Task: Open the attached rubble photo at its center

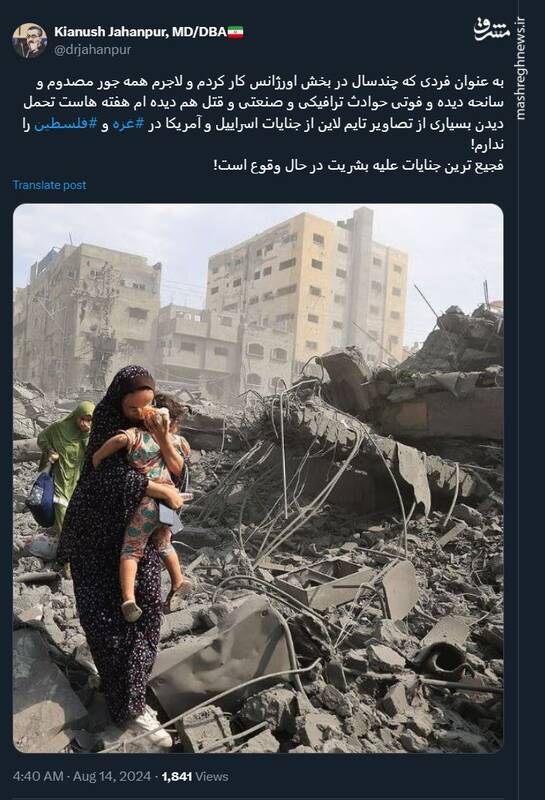Action: click(258, 478)
